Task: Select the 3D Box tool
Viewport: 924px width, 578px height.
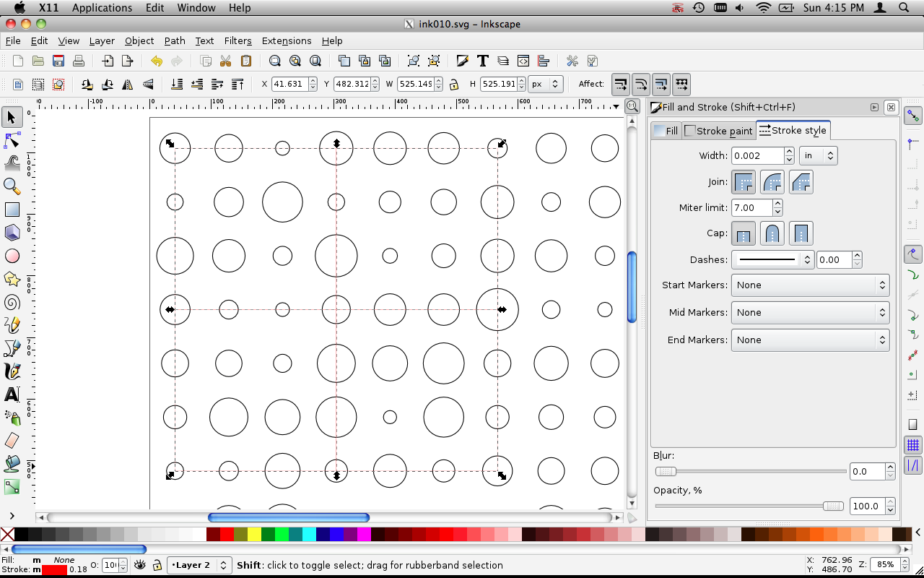Action: point(12,233)
